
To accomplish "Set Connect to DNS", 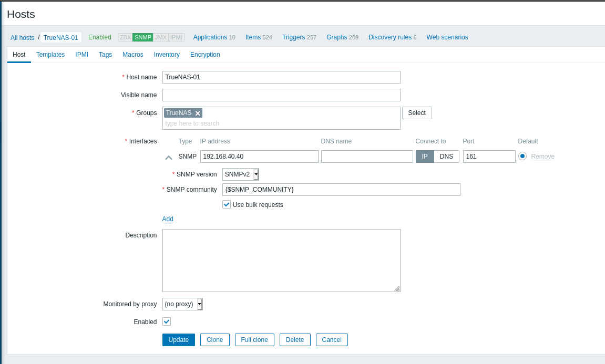I will pyautogui.click(x=446, y=156).
